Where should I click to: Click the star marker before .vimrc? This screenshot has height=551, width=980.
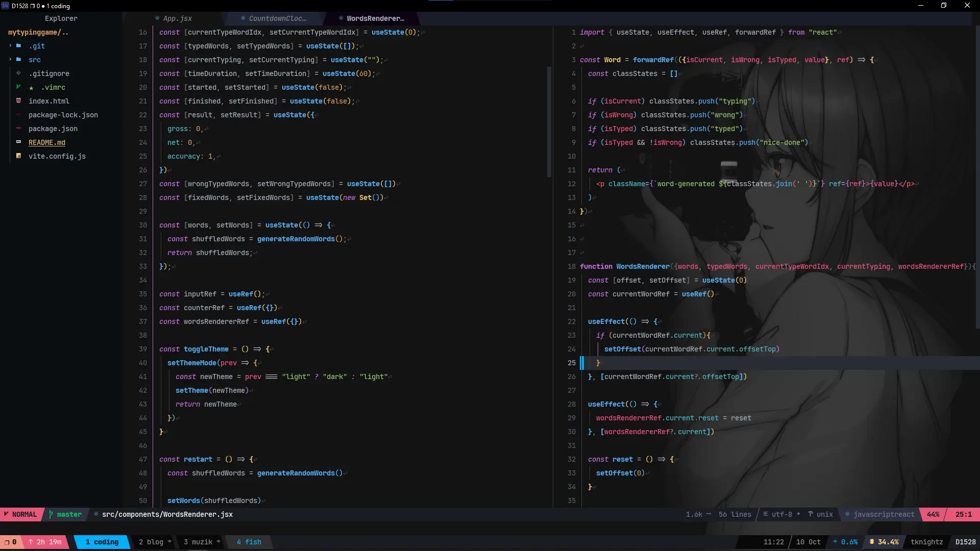tap(31, 88)
